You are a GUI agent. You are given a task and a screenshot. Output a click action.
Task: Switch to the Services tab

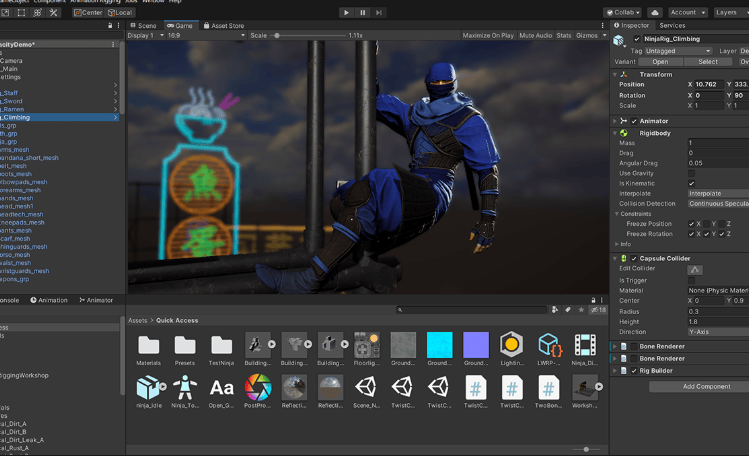click(672, 25)
